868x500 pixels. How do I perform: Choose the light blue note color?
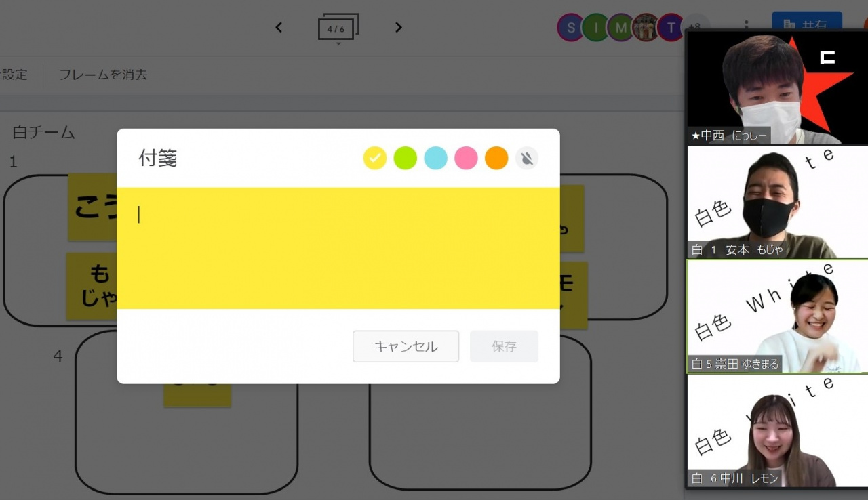(436, 158)
